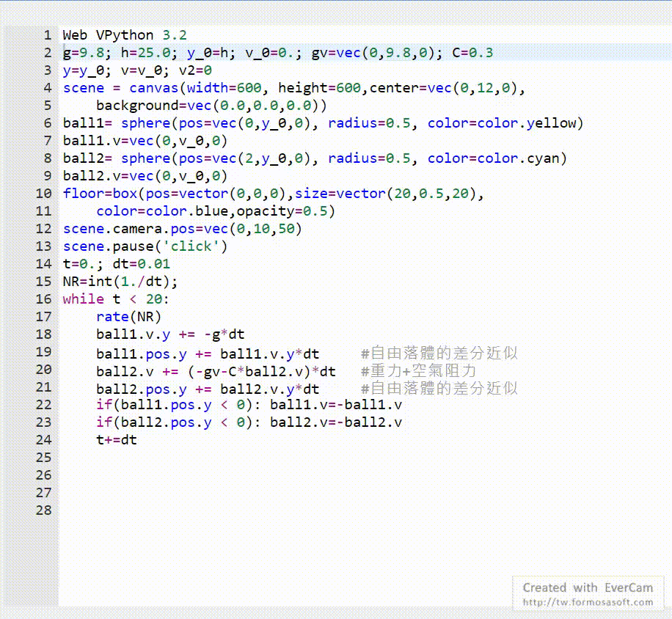Click 'background=vec(0.0,0.0,0.0))' on line 5
The height and width of the screenshot is (619, 672).
tap(211, 106)
